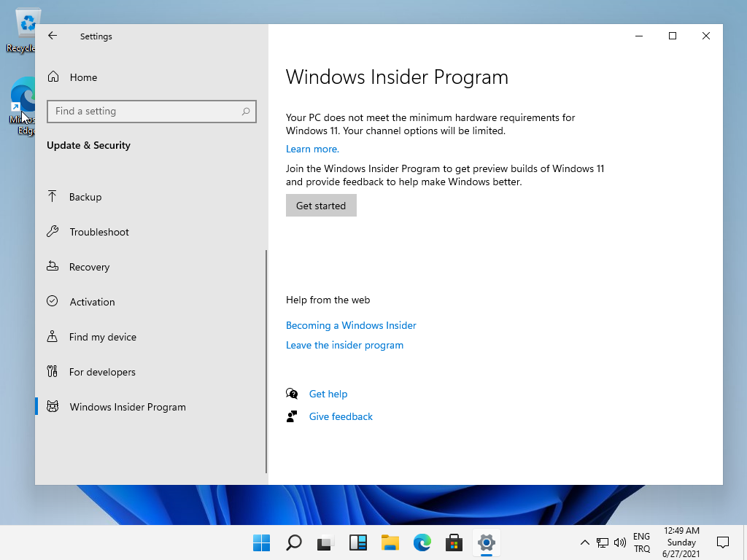Click the Find a setting search box
Viewport: 747px width, 560px height.
point(151,111)
